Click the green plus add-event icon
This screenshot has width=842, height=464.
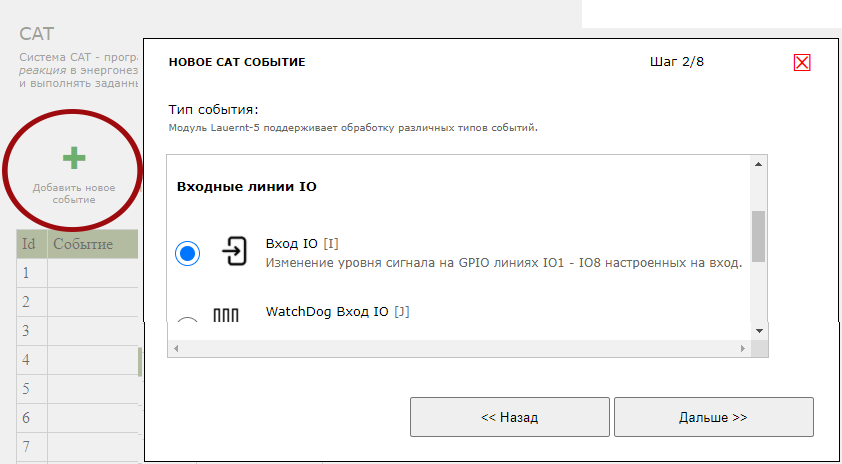[74, 158]
